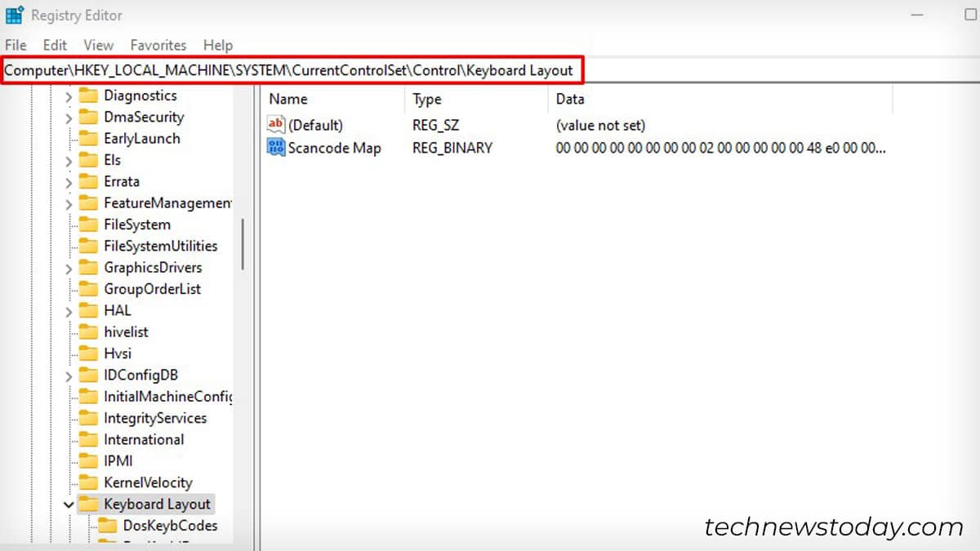Select the Keyboard Layout tree label
Viewport: 980px width, 551px height.
tap(157, 504)
